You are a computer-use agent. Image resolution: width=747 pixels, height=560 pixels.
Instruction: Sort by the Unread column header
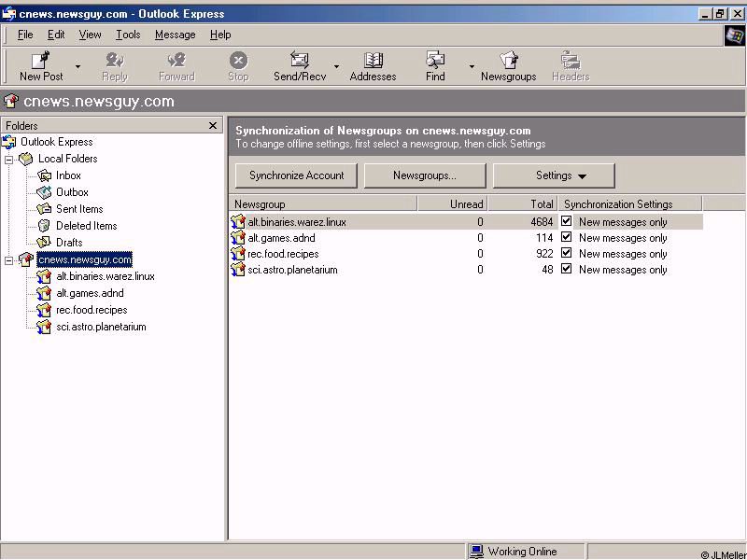[x=452, y=203]
